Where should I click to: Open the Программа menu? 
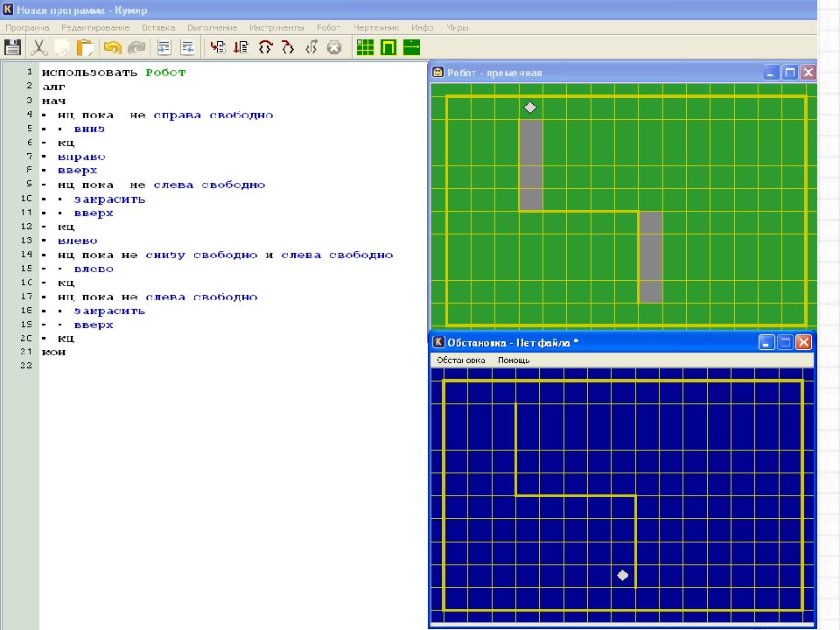[27, 27]
